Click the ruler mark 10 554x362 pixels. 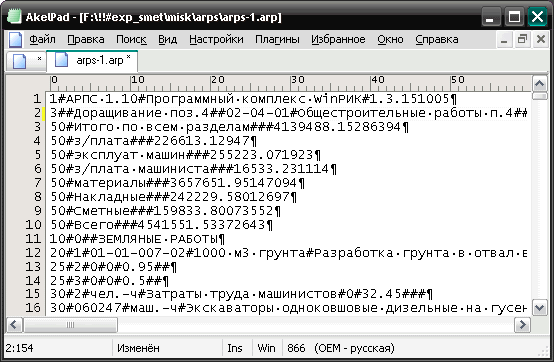[138, 80]
